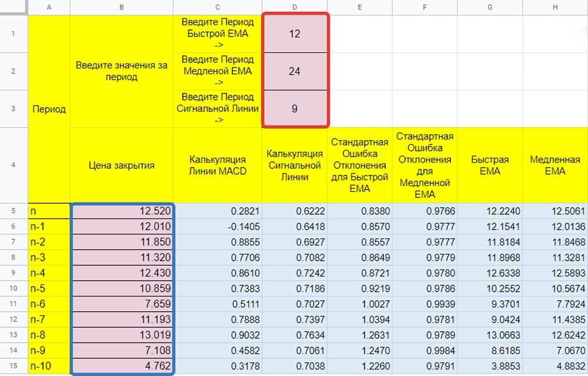This screenshot has height=376, width=588.
Task: Click the column H header
Action: tap(555, 7)
